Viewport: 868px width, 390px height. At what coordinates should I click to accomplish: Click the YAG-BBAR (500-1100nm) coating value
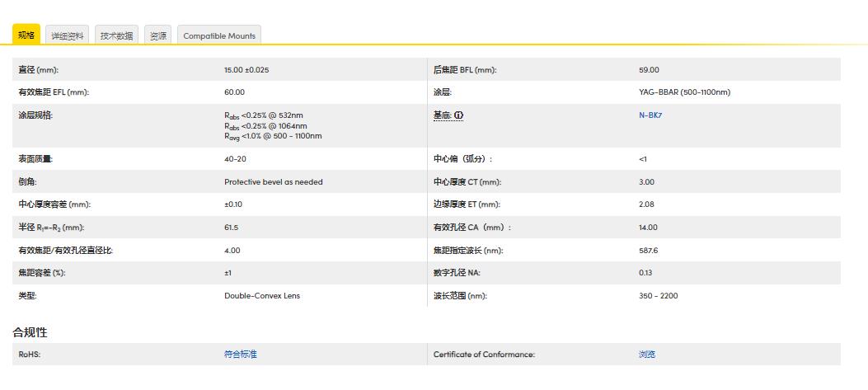coord(684,92)
